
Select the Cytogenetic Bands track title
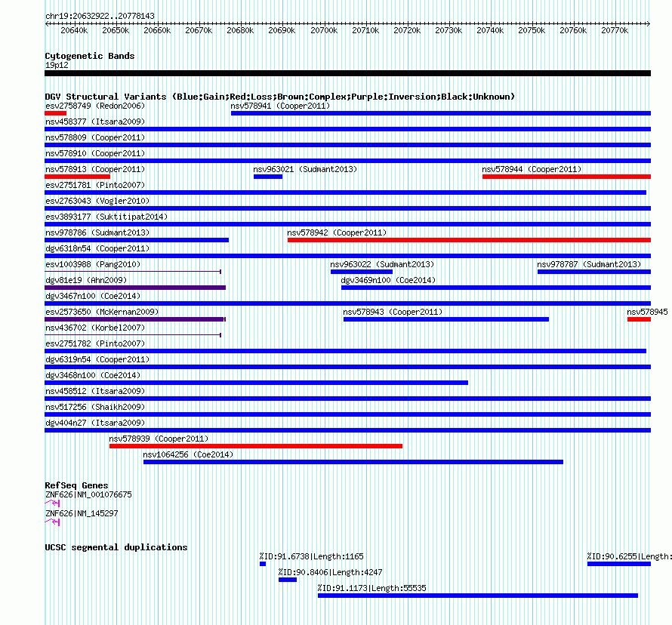[x=90, y=56]
